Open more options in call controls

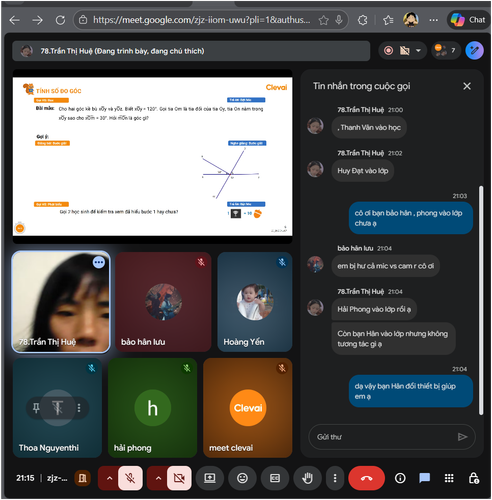coord(335,478)
